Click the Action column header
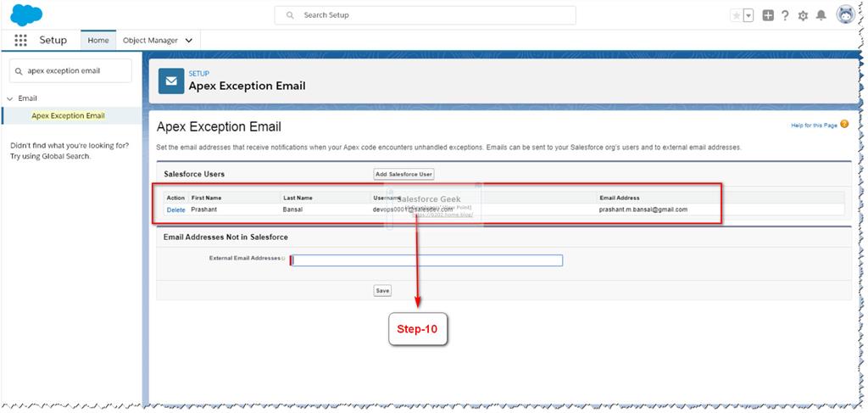This screenshot has height=413, width=868. pos(175,198)
